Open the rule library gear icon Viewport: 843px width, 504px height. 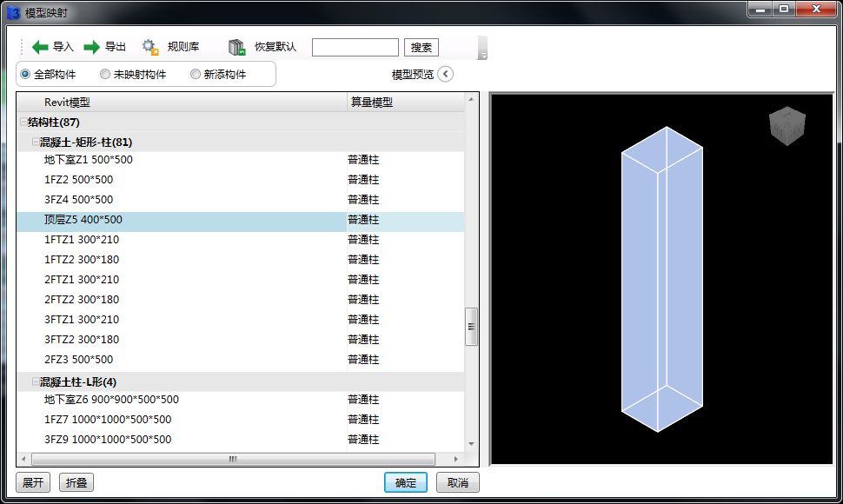150,47
